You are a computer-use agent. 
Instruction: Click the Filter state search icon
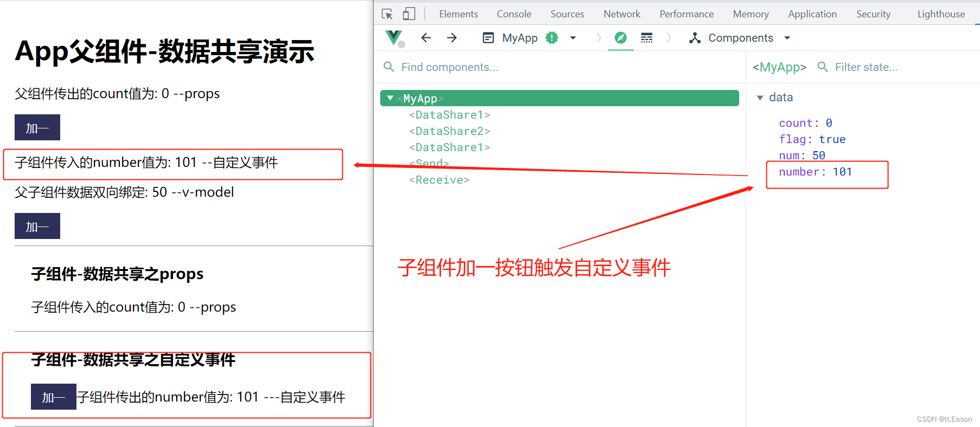(x=823, y=67)
